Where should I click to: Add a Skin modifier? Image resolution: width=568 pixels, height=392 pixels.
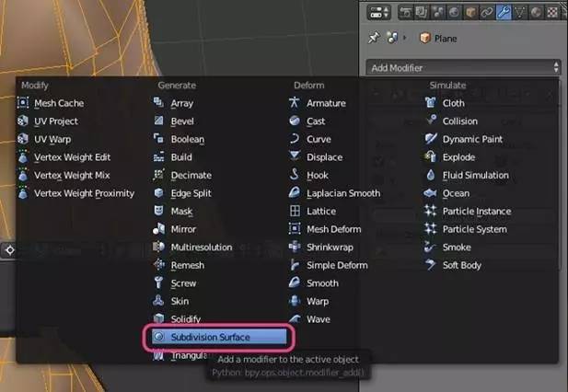[219, 301]
